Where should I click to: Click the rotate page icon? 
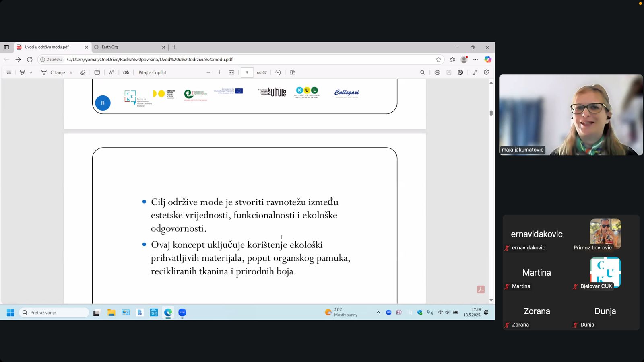pyautogui.click(x=278, y=72)
